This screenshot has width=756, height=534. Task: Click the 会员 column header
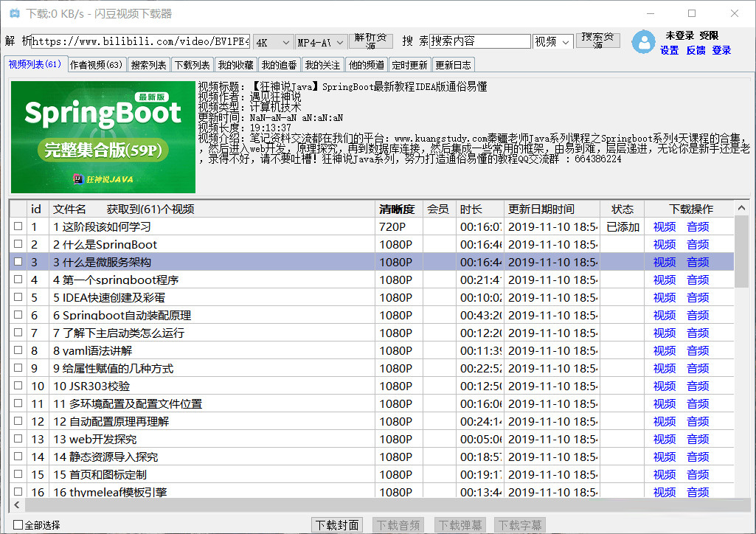tap(440, 209)
